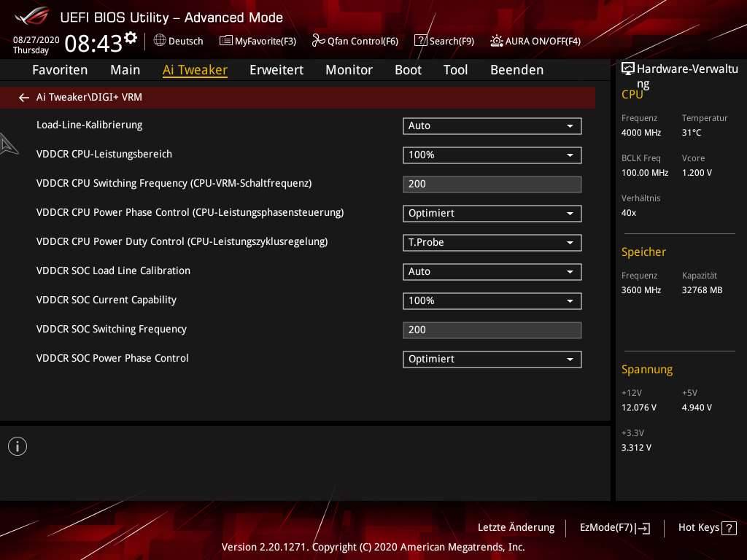Open the Load-Line-Kalibrierung dropdown

point(492,125)
